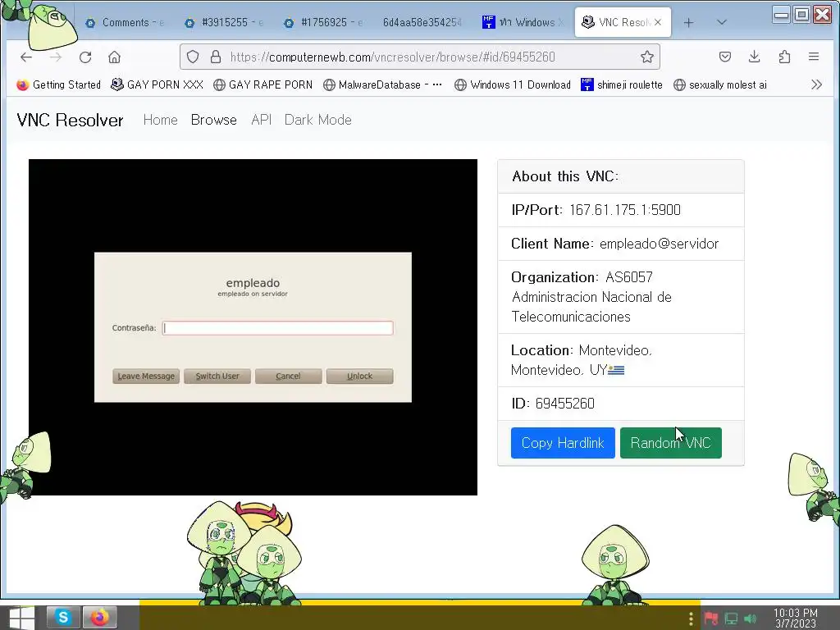Click the Action Center flag tray icon
Screen dimensions: 840x630
(x=711, y=619)
